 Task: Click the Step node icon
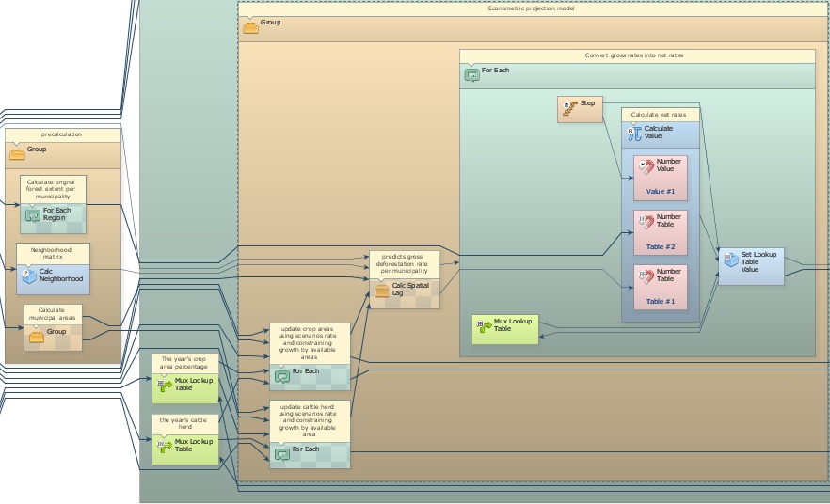(x=569, y=108)
